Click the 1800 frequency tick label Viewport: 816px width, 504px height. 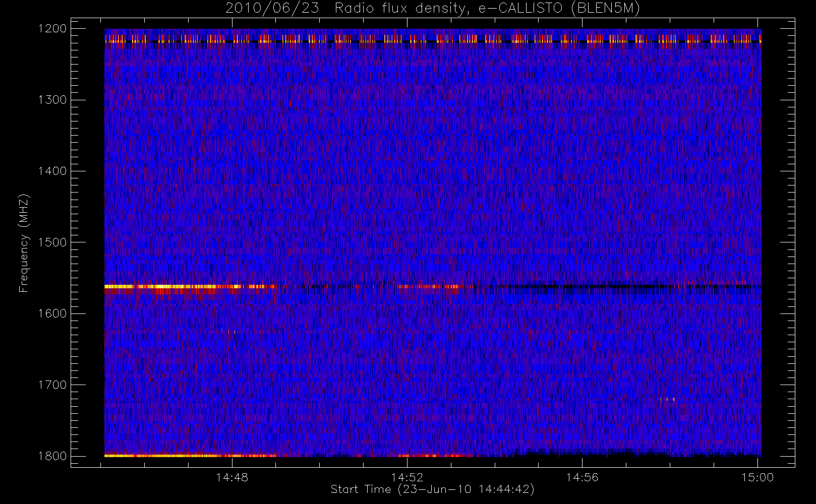[x=52, y=456]
